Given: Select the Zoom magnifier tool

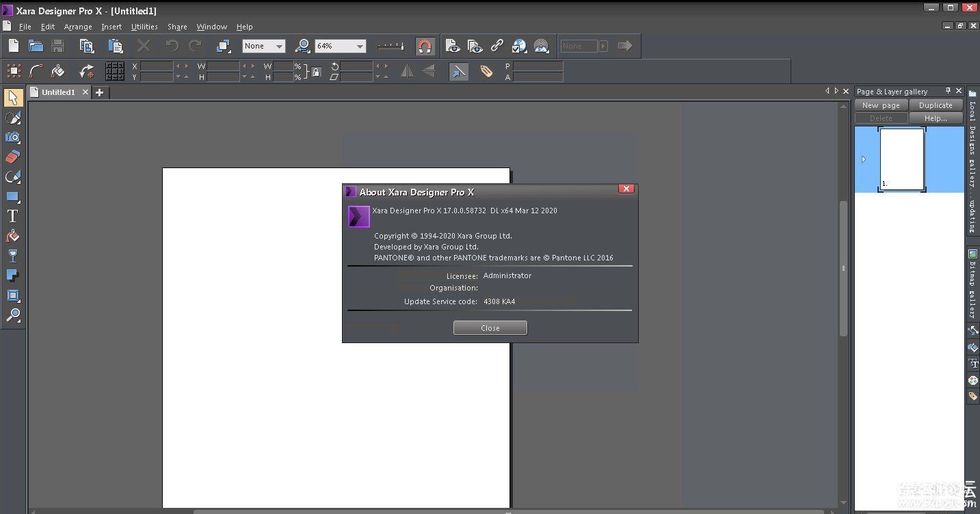Looking at the screenshot, I should (12, 316).
